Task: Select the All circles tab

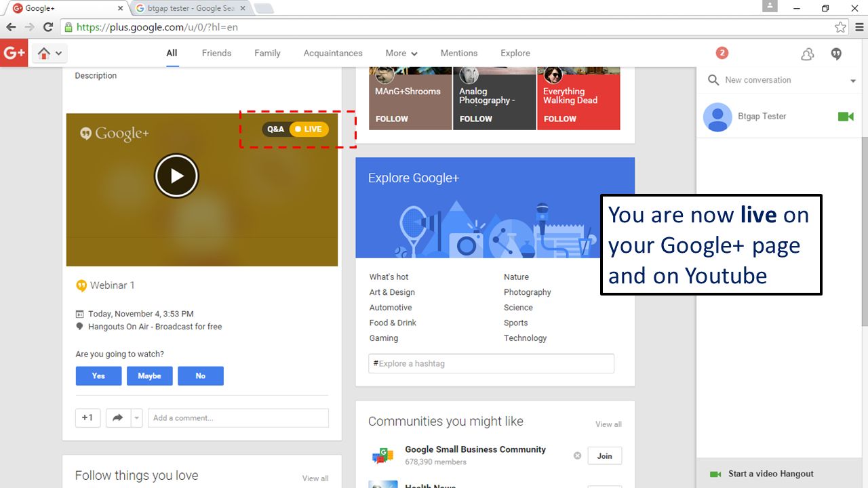Action: [172, 53]
